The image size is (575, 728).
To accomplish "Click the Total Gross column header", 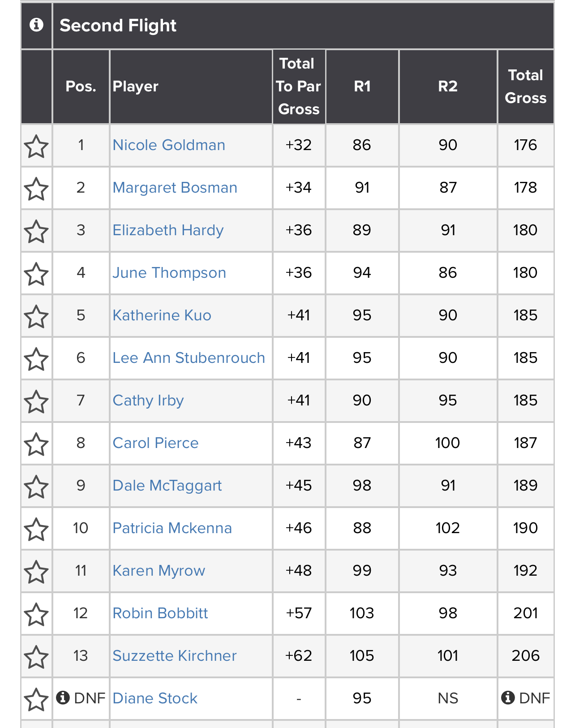I will click(x=525, y=86).
